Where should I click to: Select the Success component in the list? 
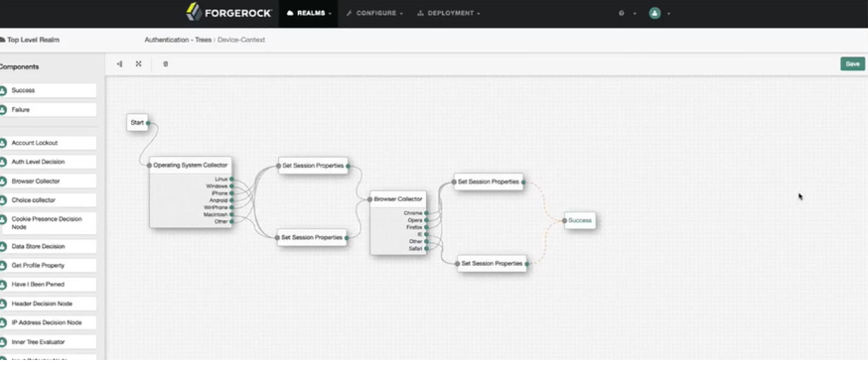point(48,90)
